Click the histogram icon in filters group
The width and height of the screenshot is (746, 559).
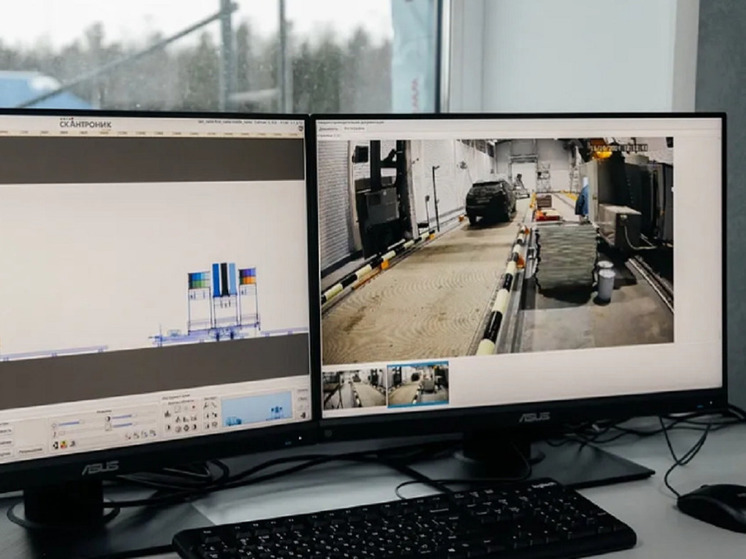pyautogui.click(x=167, y=414)
